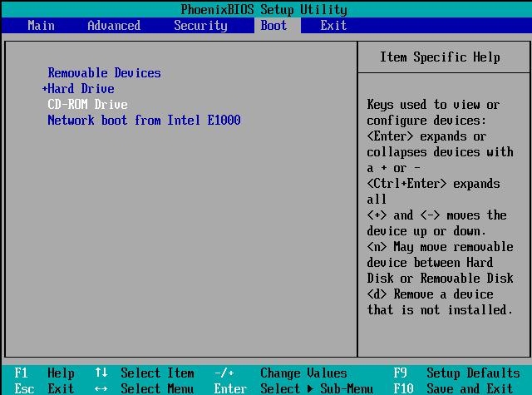Click the '<n> May move removable' help line

[x=440, y=247]
